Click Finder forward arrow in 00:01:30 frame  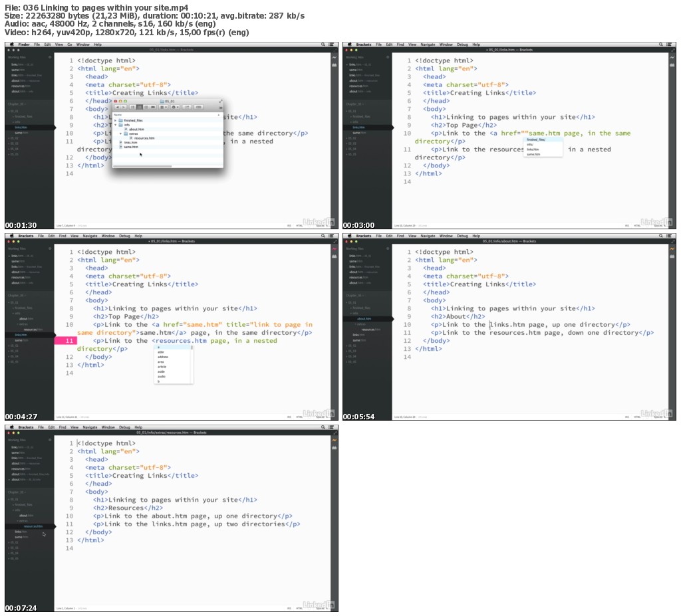tap(123, 107)
